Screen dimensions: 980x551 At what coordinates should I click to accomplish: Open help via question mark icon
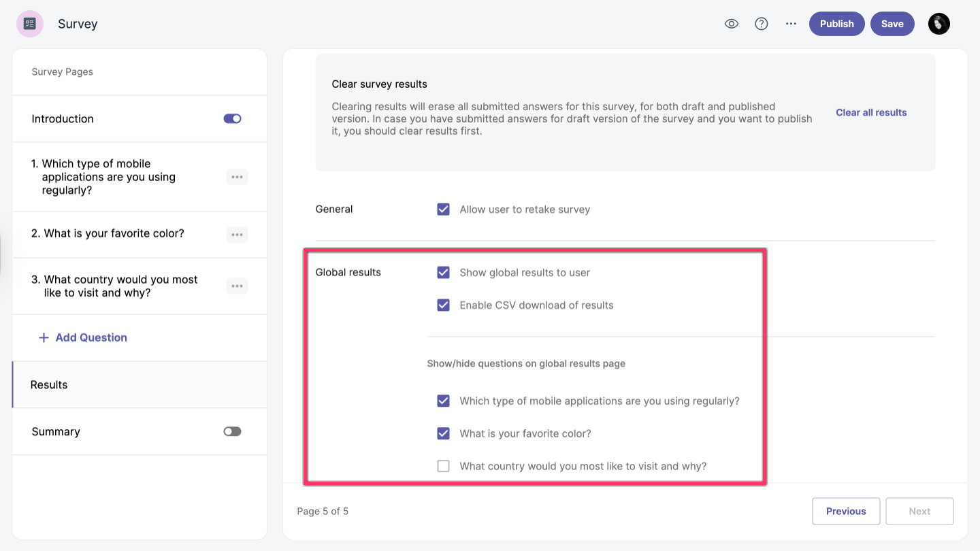(762, 24)
